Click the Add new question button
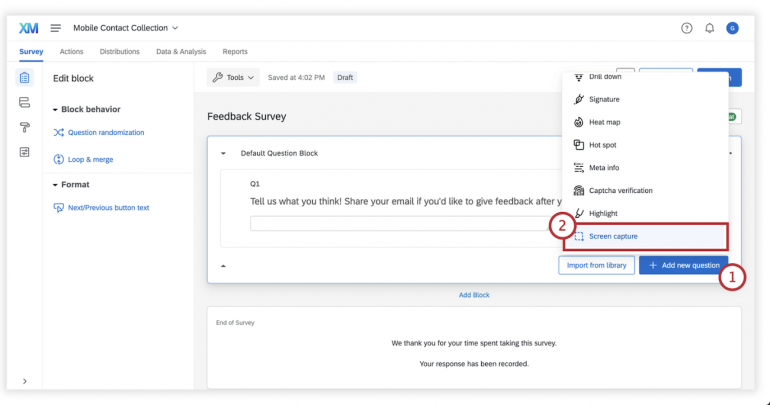The height and width of the screenshot is (405, 770). click(683, 265)
